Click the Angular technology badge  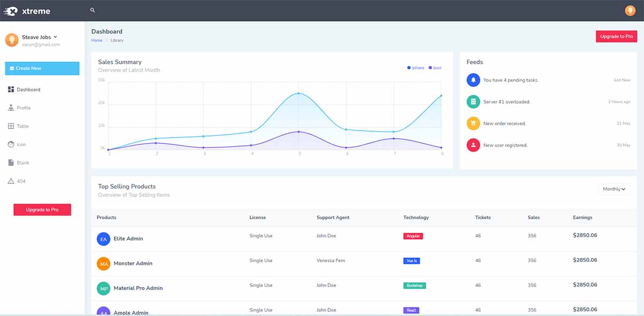tap(413, 236)
